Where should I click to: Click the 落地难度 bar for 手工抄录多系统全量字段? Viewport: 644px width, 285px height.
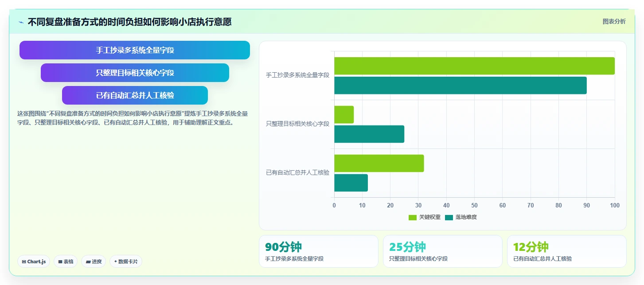[461, 86]
